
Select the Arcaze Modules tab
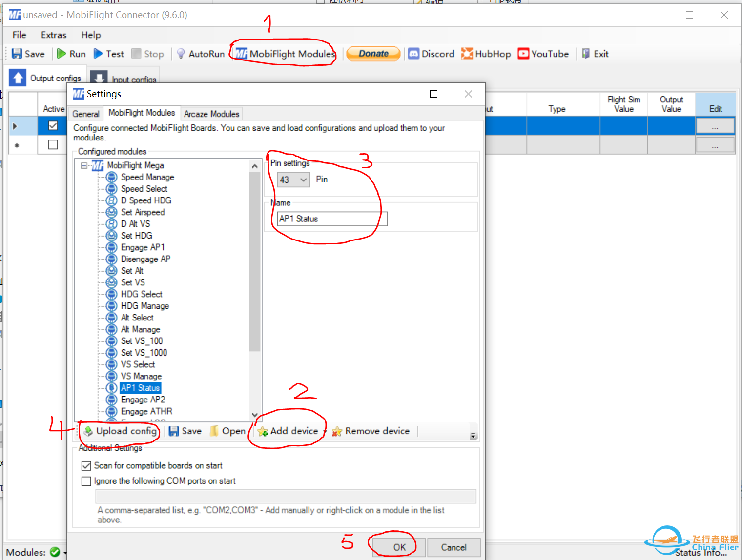click(211, 114)
